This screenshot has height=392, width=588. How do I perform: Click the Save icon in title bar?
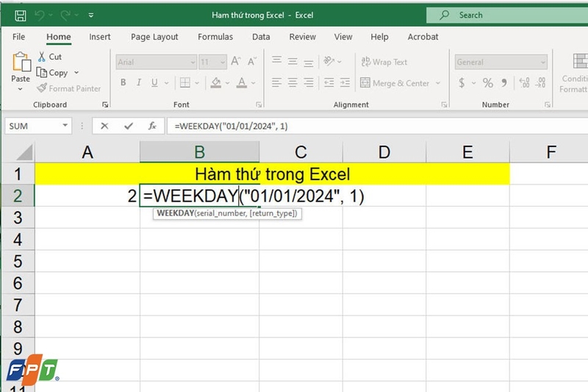tap(21, 15)
